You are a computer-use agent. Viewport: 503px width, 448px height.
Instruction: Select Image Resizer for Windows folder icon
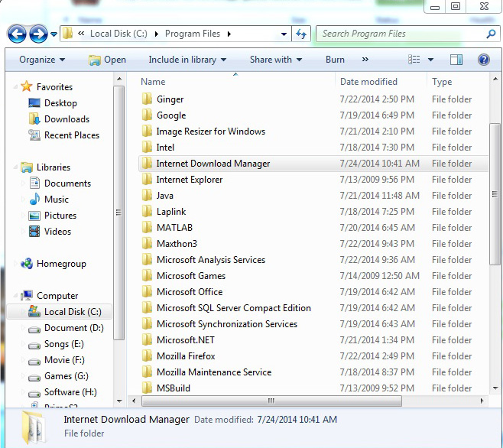147,131
